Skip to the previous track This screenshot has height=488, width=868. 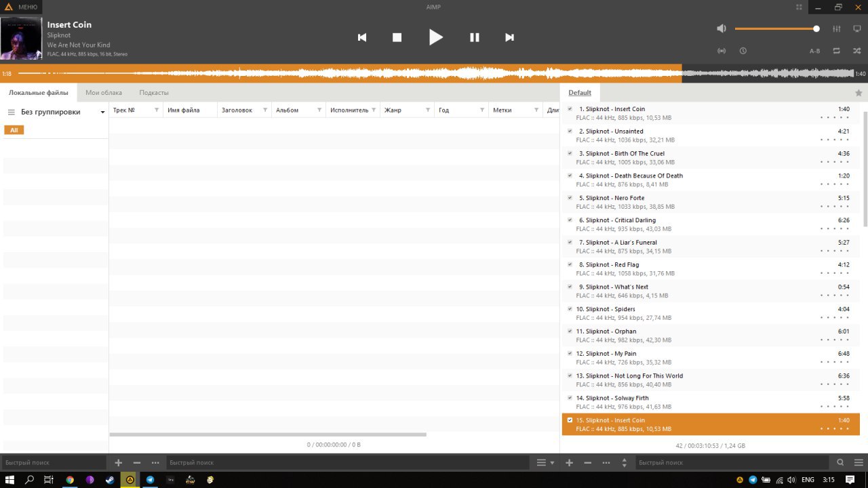pyautogui.click(x=362, y=37)
